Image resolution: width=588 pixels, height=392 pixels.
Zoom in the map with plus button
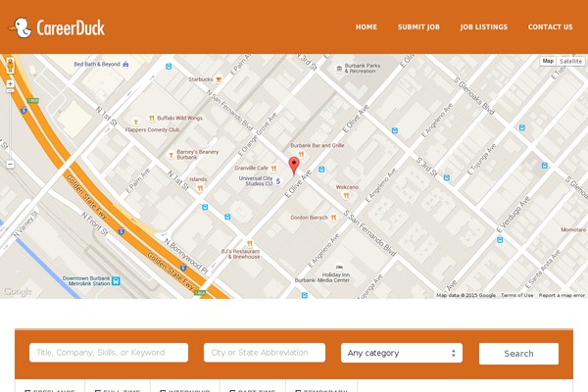(10, 83)
